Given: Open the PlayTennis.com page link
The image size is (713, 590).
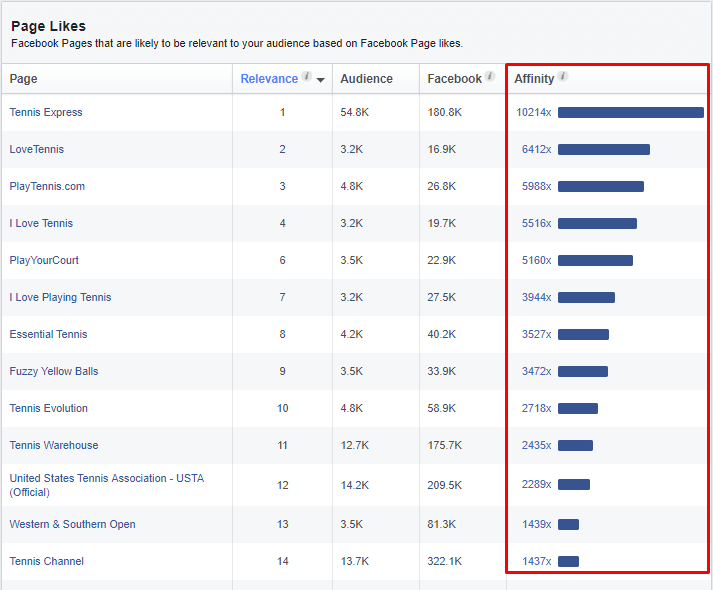Looking at the screenshot, I should (47, 186).
